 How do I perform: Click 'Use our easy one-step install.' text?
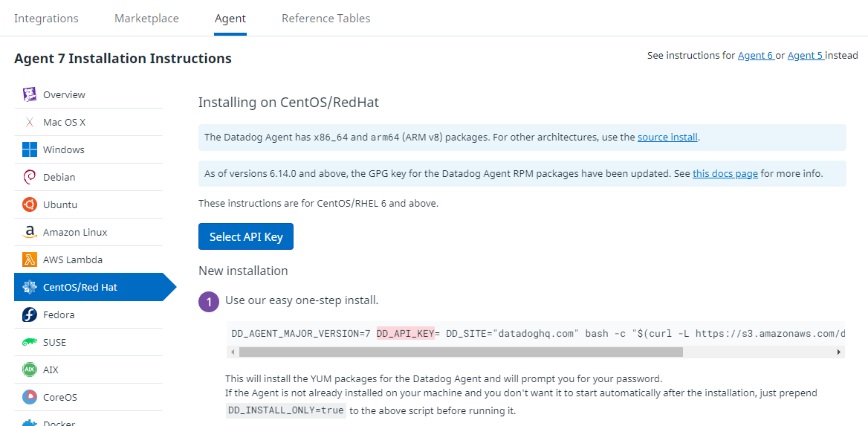tap(302, 301)
